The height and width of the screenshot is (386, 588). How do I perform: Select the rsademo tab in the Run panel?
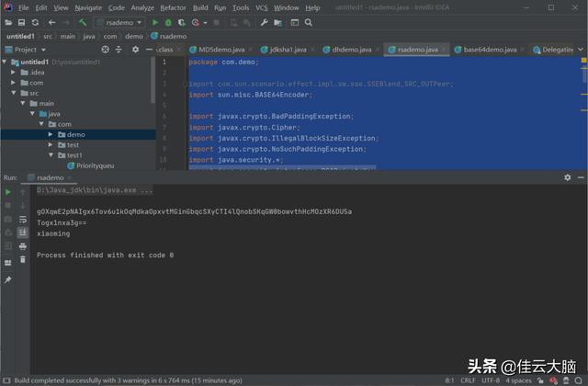pos(51,177)
